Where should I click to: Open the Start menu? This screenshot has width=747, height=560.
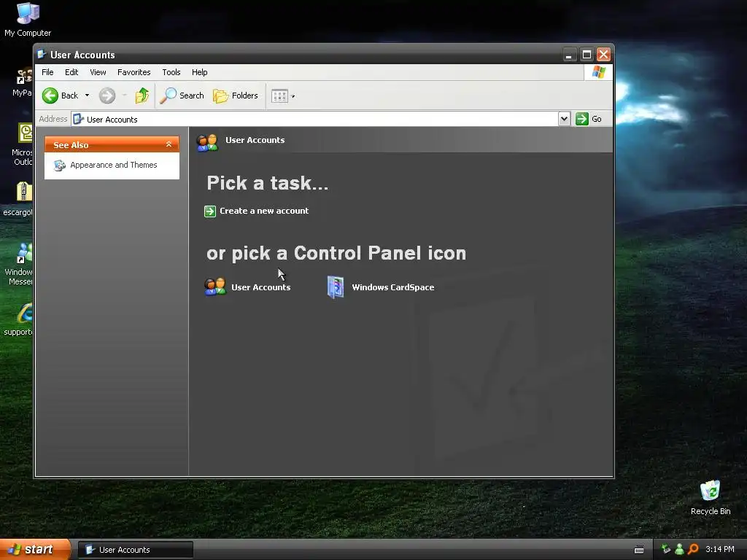34,550
